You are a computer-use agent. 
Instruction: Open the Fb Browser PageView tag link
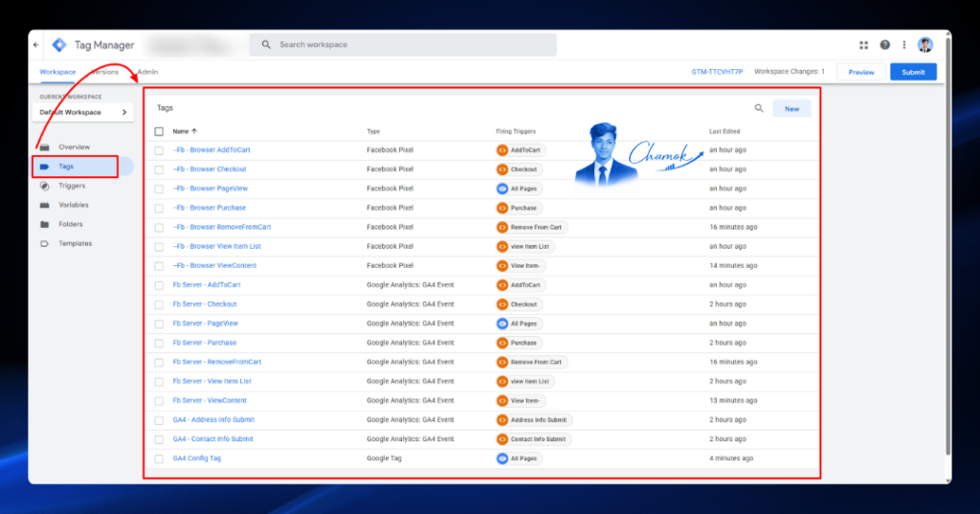click(210, 189)
